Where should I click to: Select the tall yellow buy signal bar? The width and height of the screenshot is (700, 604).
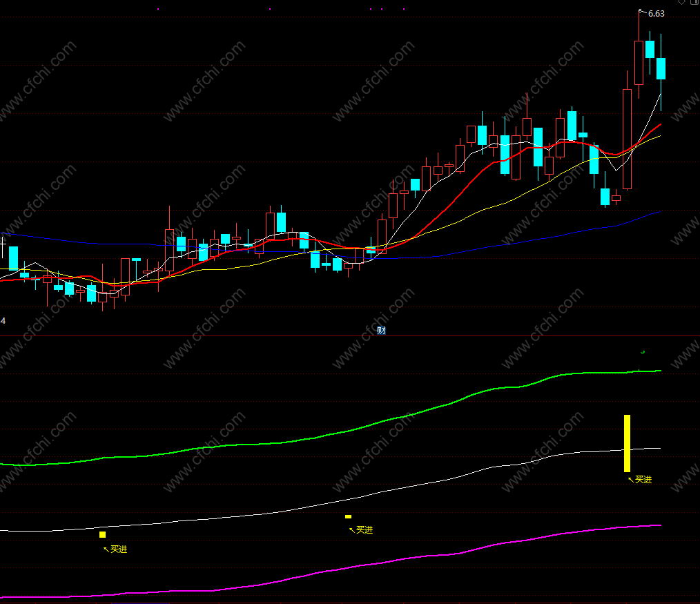coord(627,443)
